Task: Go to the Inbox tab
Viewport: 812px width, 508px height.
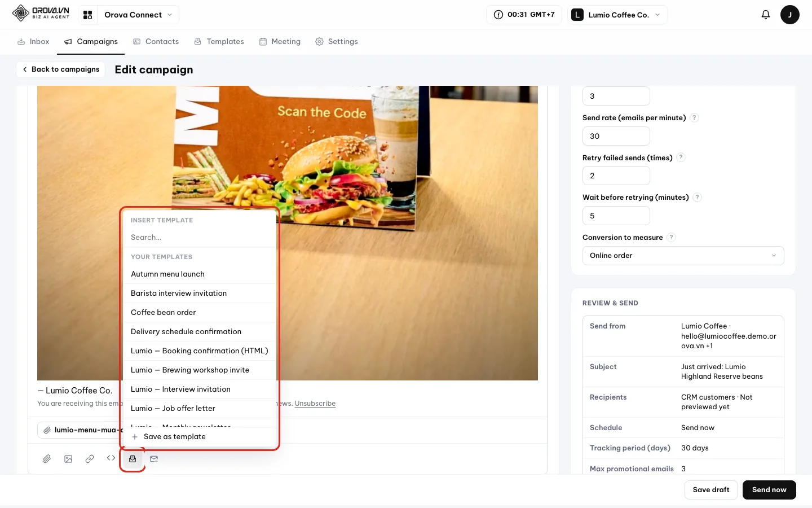Action: coord(33,42)
